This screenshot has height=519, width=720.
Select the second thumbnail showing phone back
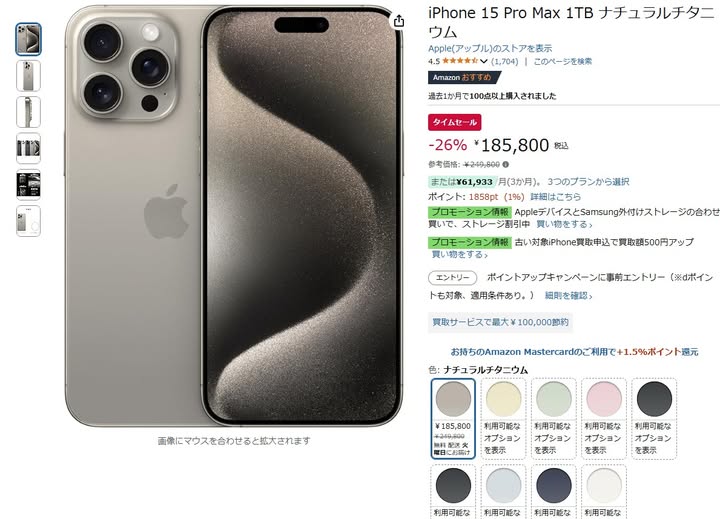(x=28, y=76)
